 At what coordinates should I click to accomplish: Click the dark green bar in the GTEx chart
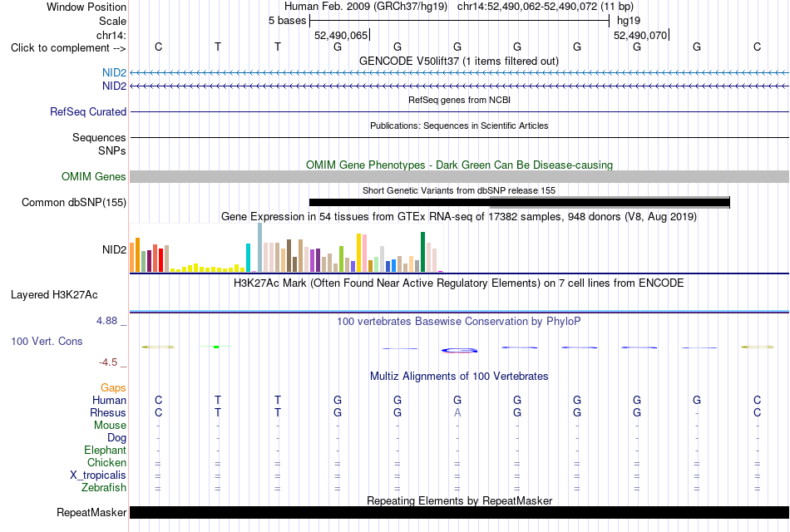pos(422,252)
